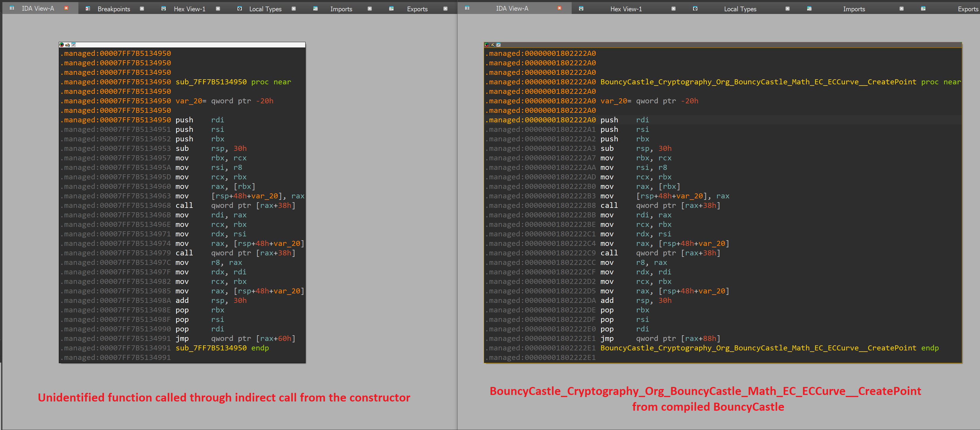Close Hex View-1 tab in the right pane
Image resolution: width=980 pixels, height=430 pixels.
click(x=673, y=8)
